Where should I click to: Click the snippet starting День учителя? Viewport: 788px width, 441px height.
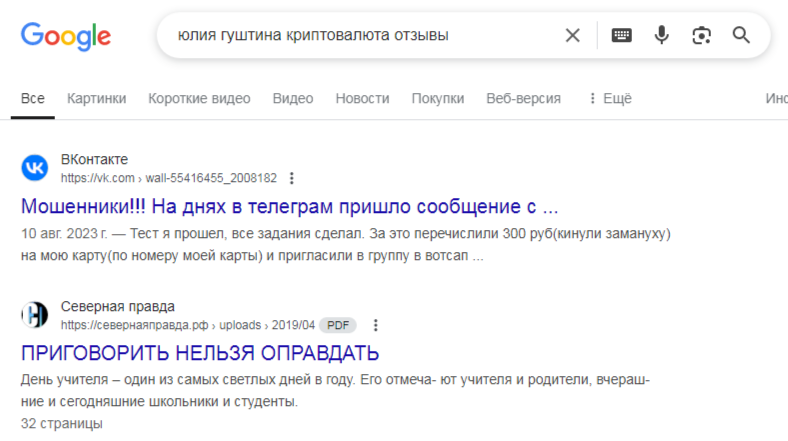tap(335, 391)
